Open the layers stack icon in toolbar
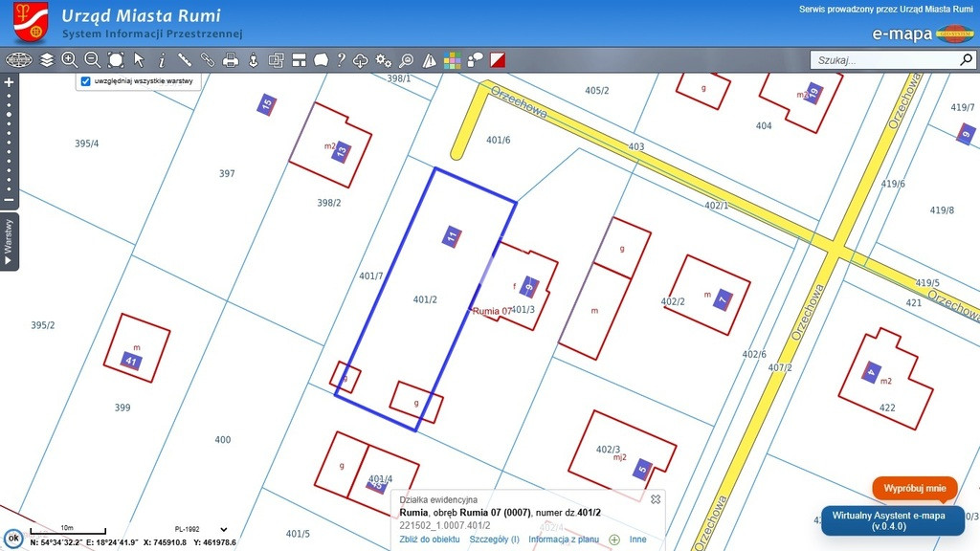980x551 pixels. tap(47, 60)
